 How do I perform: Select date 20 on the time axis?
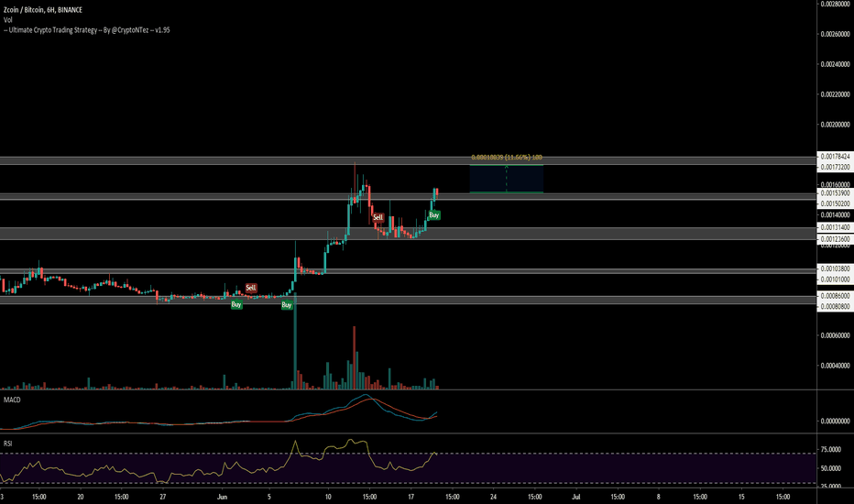coord(81,497)
